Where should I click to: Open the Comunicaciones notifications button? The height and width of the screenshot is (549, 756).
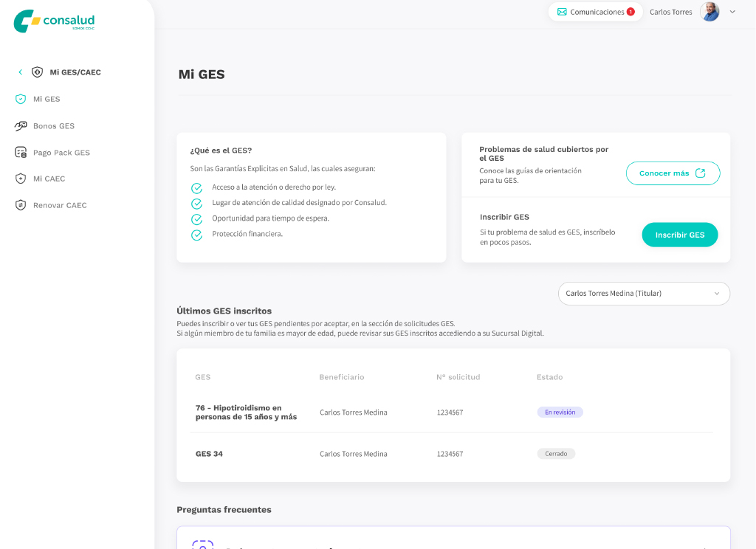click(594, 12)
